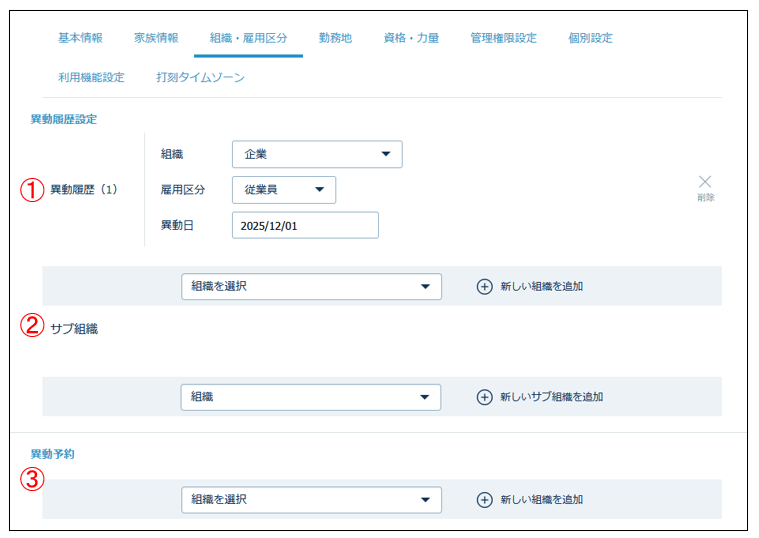
Task: Click the 新しいサブ組織を追加 label
Action: pyautogui.click(x=551, y=397)
